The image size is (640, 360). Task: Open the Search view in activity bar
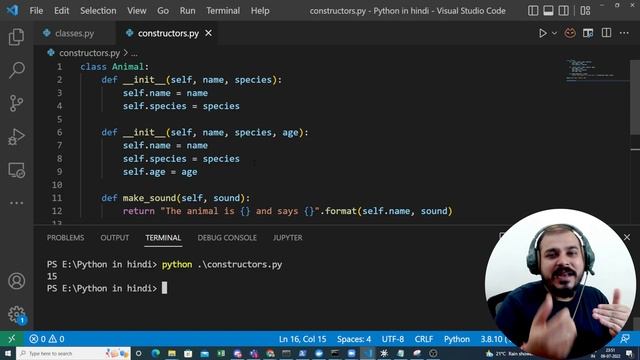point(16,70)
